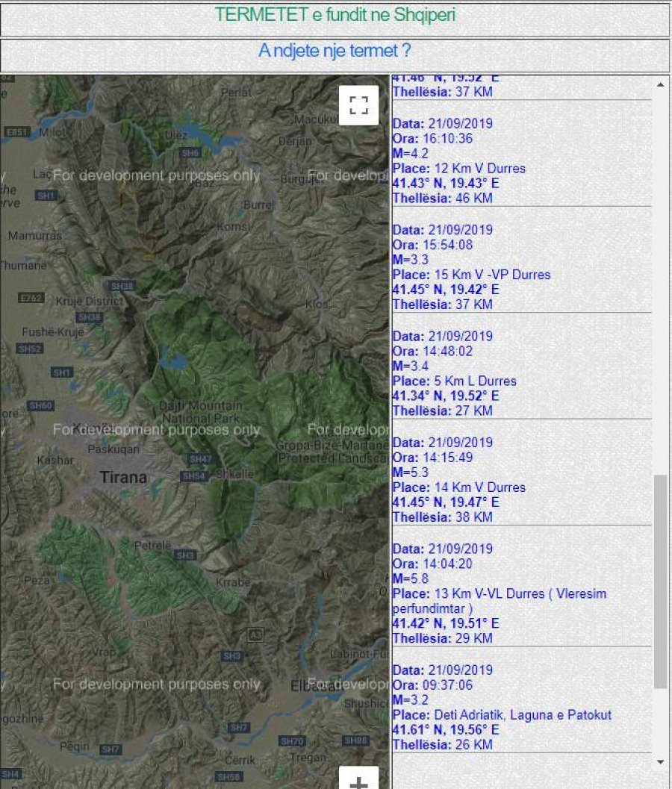Click the SH47 road shield on map
Image resolution: width=672 pixels, height=789 pixels.
click(x=200, y=459)
